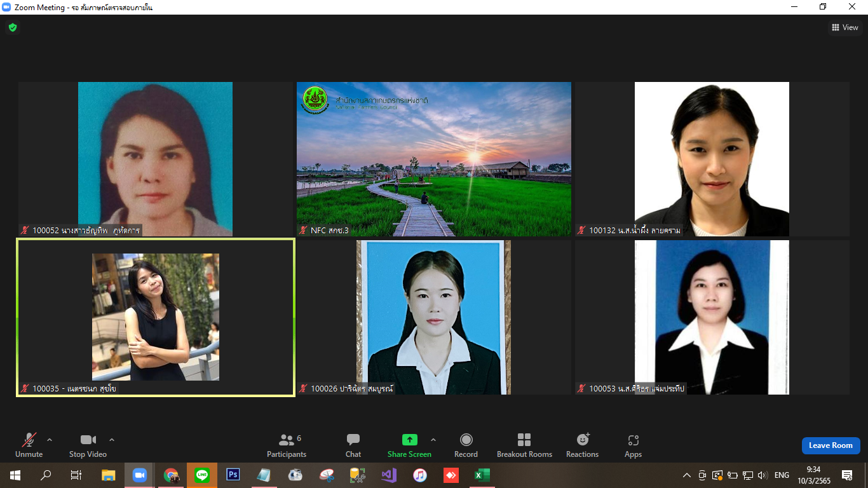
Task: Expand video options chevron beside Stop Video
Action: 112,439
